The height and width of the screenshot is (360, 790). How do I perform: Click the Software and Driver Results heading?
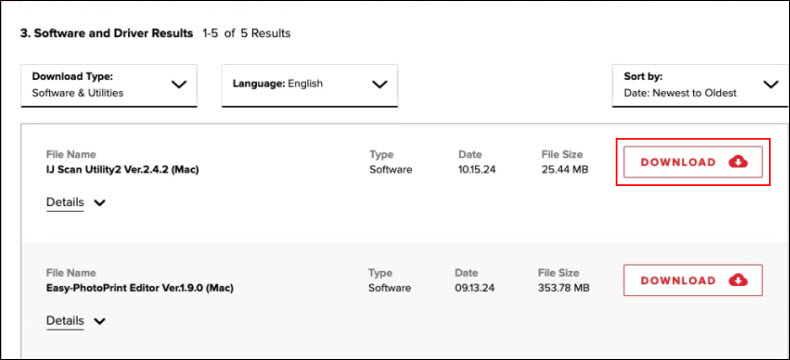[106, 34]
